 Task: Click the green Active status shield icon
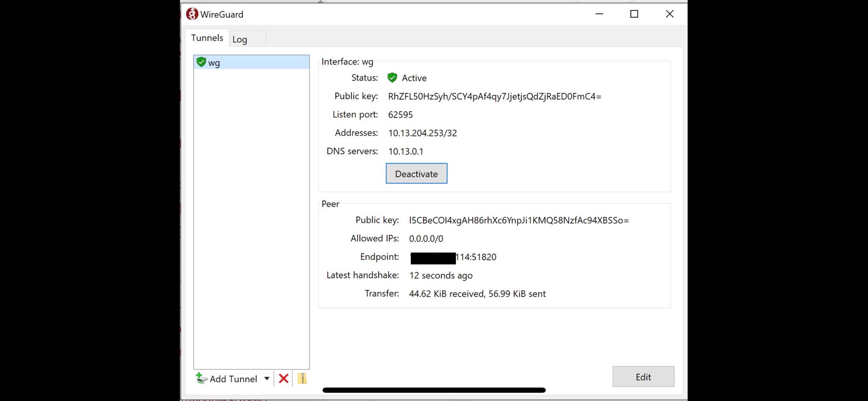[x=392, y=78]
